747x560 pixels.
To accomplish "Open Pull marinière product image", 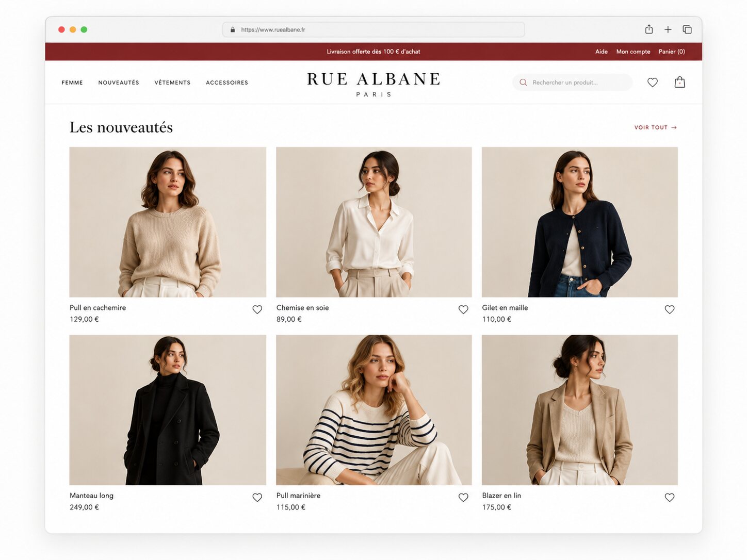I will pos(374,410).
